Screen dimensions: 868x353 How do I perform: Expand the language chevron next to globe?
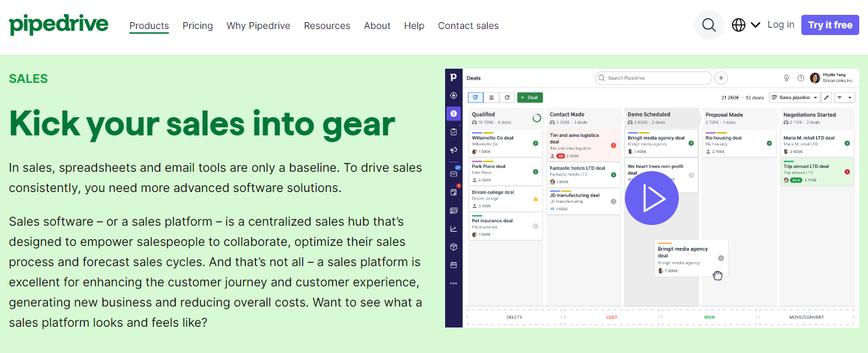pos(756,25)
